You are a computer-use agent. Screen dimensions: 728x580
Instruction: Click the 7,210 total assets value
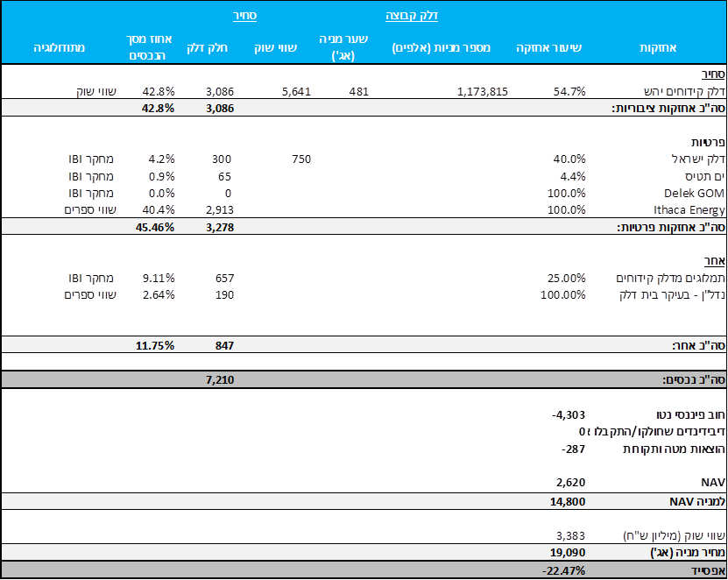pyautogui.click(x=220, y=380)
